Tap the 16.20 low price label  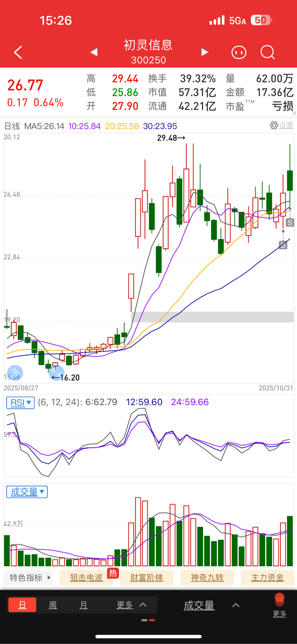(x=66, y=378)
